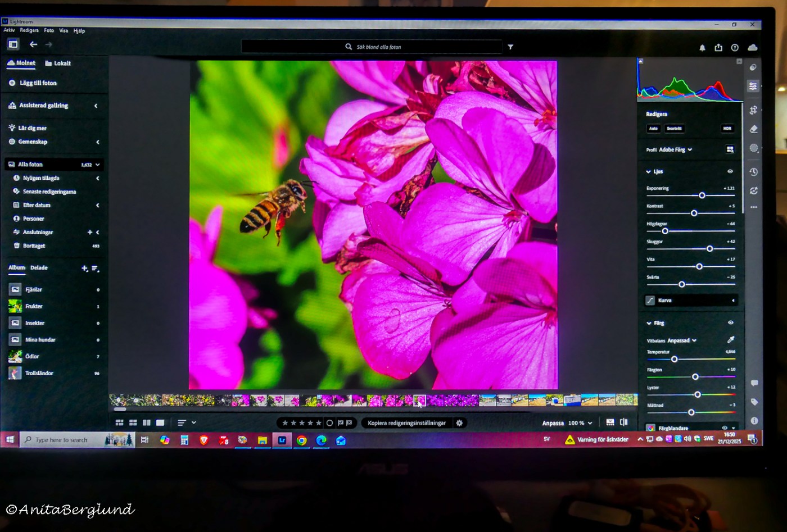Open the Versions history panel
The width and height of the screenshot is (787, 532).
[x=754, y=172]
